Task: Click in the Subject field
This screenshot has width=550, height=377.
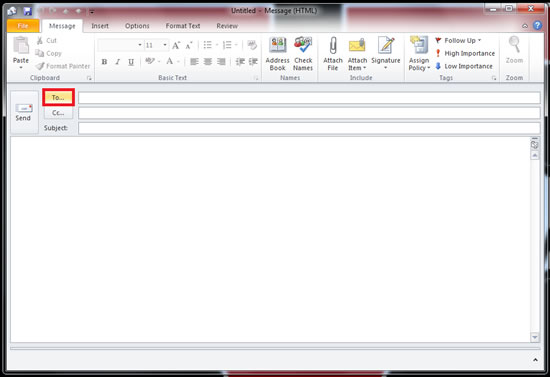Action: click(309, 128)
